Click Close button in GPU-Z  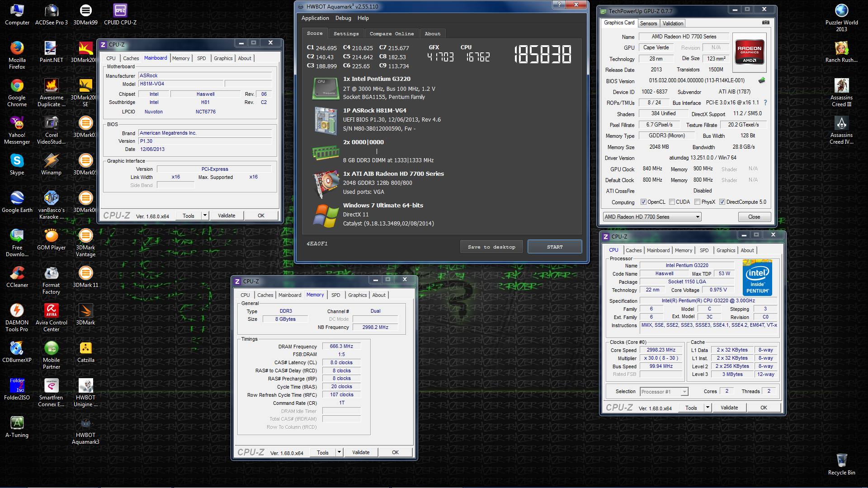coord(754,217)
